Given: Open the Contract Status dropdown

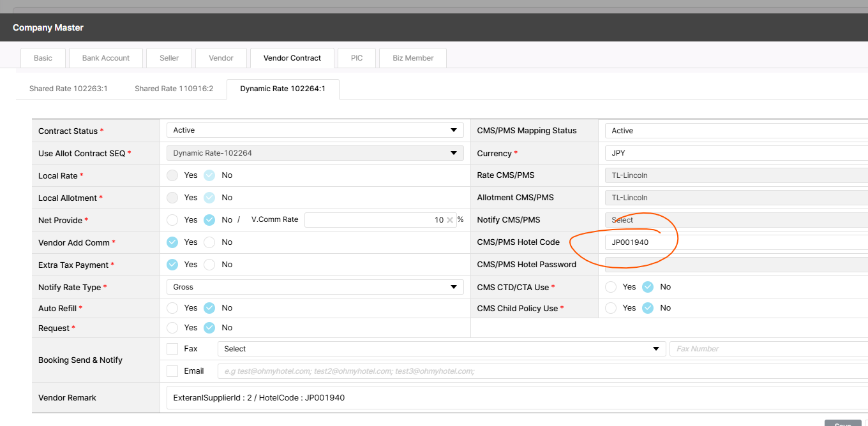Looking at the screenshot, I should 315,130.
